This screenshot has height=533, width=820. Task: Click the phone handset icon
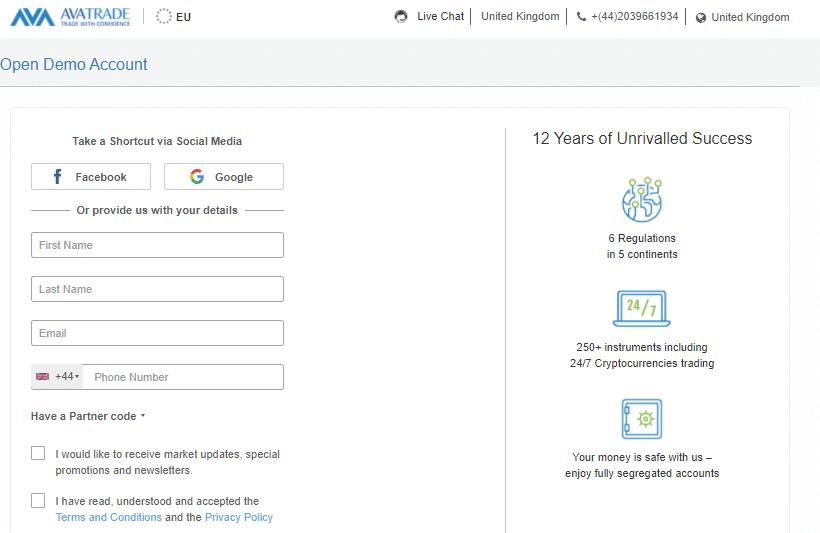581,17
